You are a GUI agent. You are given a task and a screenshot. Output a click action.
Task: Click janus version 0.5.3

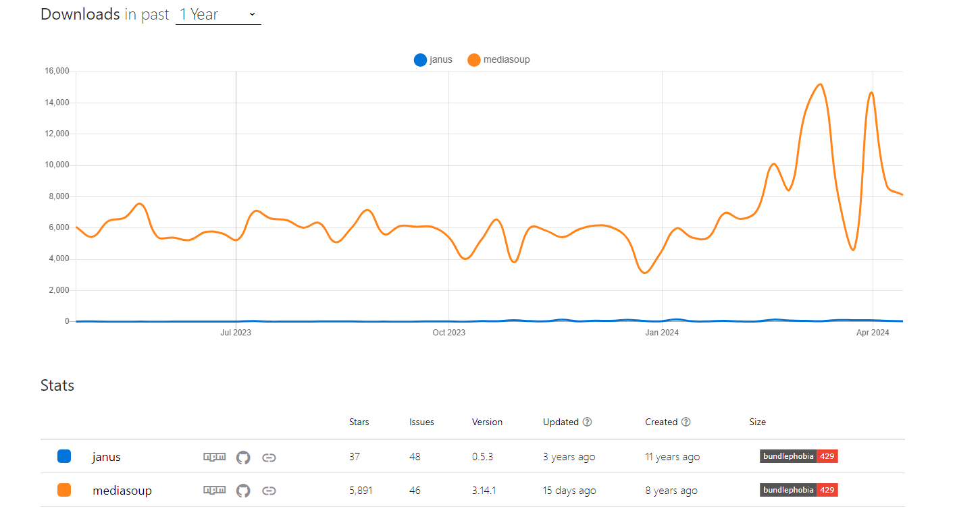tap(482, 457)
